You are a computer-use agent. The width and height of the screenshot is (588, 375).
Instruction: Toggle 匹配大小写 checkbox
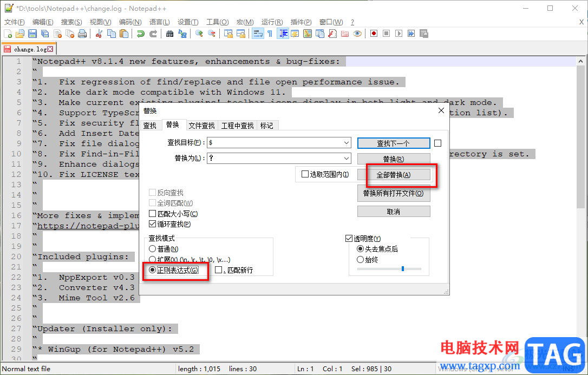click(x=152, y=214)
